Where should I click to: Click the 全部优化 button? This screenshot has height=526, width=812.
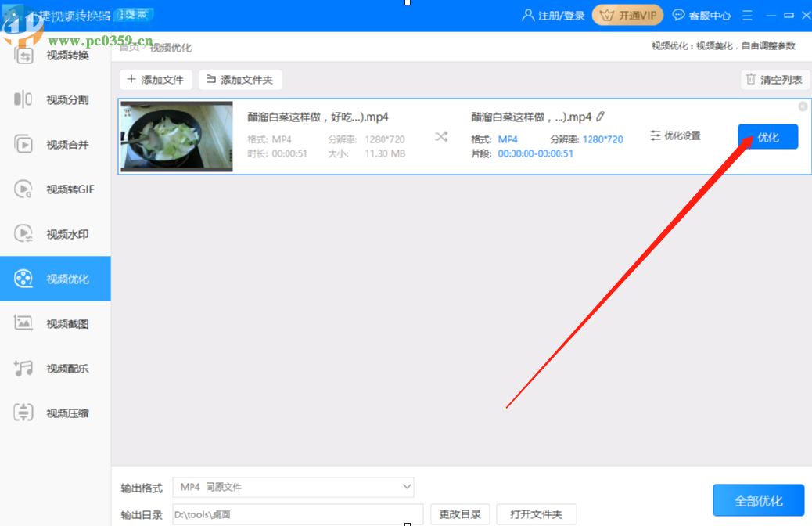pyautogui.click(x=759, y=501)
